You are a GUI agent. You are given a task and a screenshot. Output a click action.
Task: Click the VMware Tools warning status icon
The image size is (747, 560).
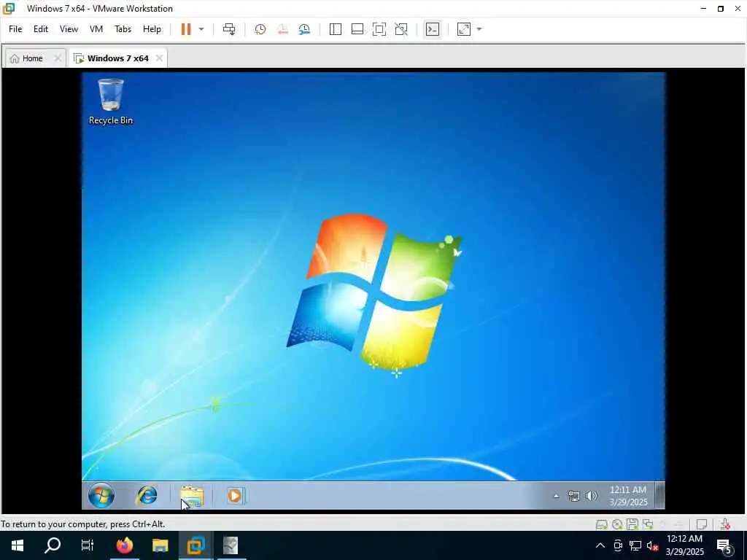(x=726, y=524)
